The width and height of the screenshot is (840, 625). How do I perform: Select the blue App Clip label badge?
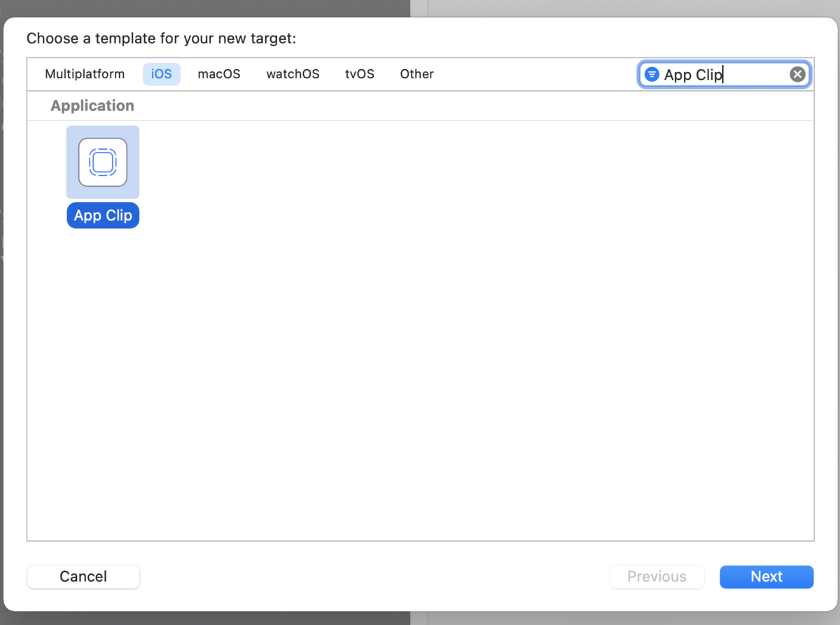click(102, 215)
